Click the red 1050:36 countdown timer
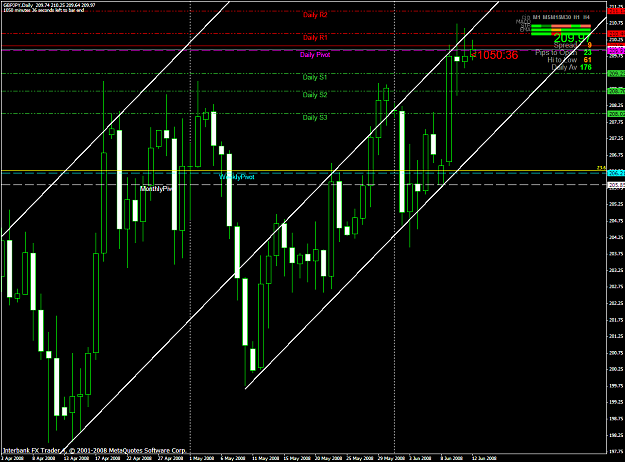 (x=495, y=55)
